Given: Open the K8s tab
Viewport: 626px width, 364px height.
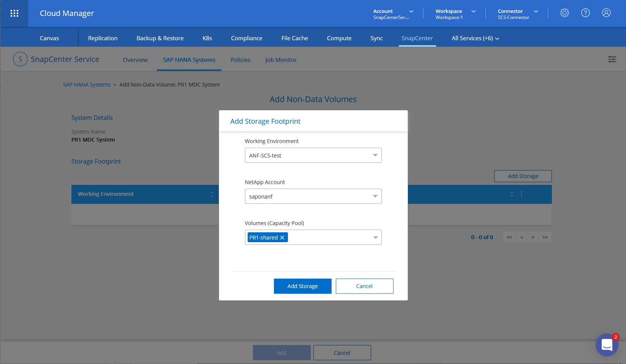Looking at the screenshot, I should [x=207, y=38].
